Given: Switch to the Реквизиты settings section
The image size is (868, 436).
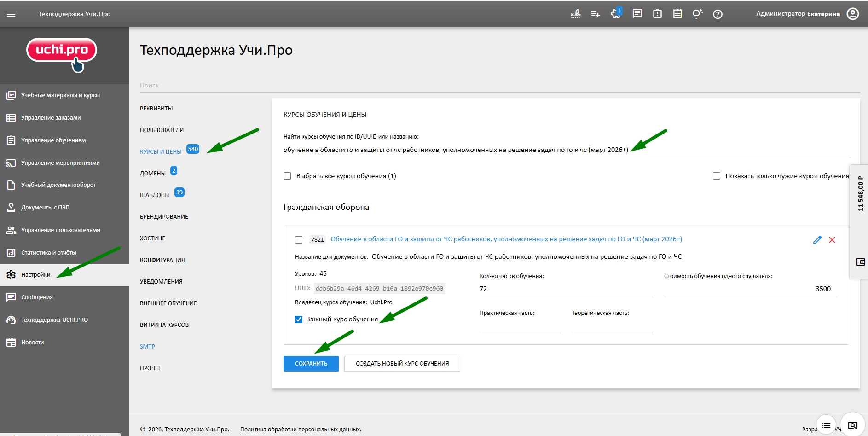Looking at the screenshot, I should (156, 109).
